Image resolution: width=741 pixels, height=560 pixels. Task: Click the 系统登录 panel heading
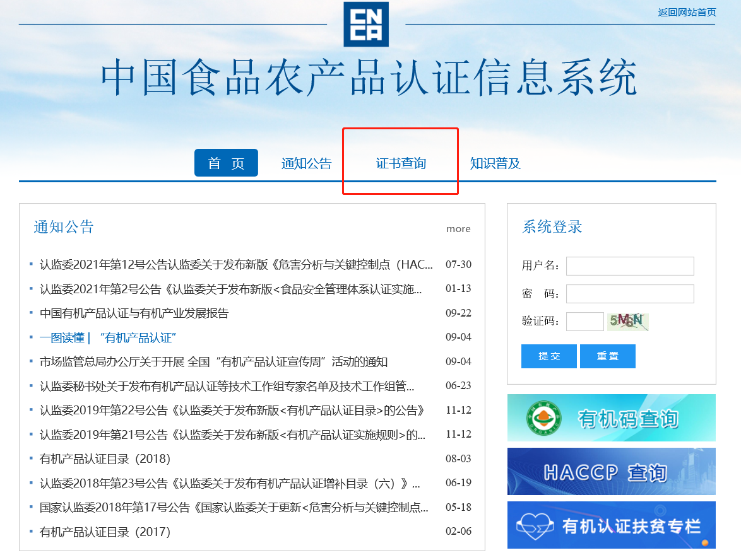tap(552, 226)
